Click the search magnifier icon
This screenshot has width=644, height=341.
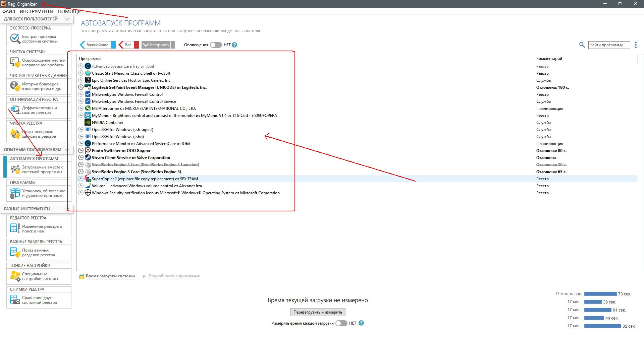pos(582,45)
